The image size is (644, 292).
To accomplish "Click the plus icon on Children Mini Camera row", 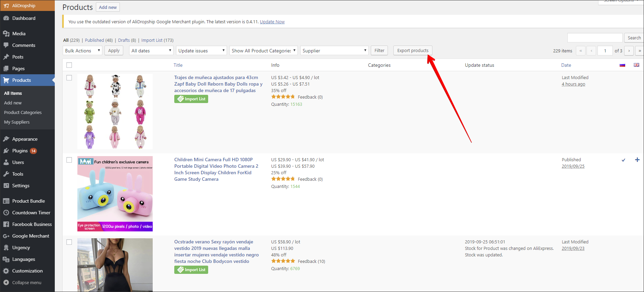I will (x=637, y=160).
